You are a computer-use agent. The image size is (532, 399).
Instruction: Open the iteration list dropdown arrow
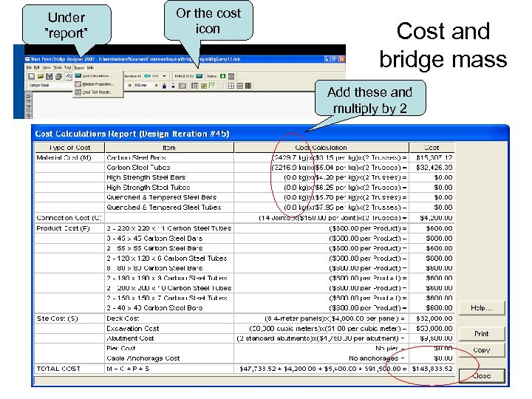(164, 76)
